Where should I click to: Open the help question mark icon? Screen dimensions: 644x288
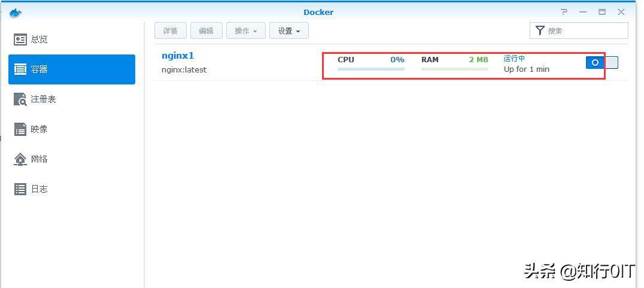[564, 13]
